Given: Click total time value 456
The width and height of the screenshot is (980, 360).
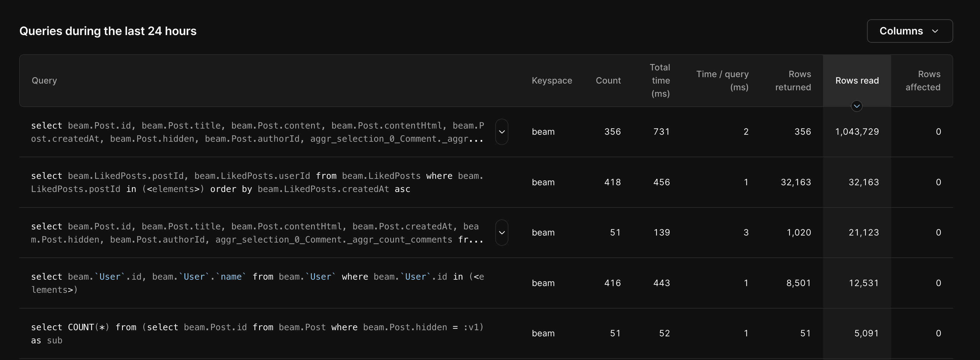Looking at the screenshot, I should tap(661, 182).
